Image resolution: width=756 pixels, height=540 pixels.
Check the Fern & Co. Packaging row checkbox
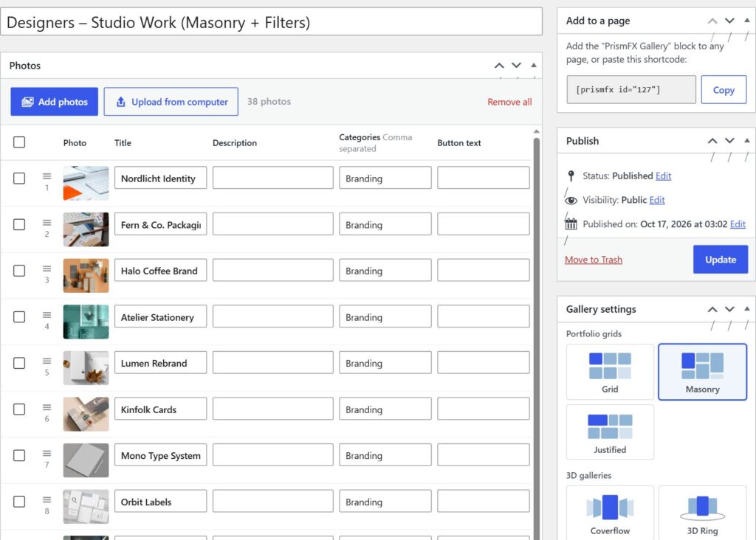(19, 224)
